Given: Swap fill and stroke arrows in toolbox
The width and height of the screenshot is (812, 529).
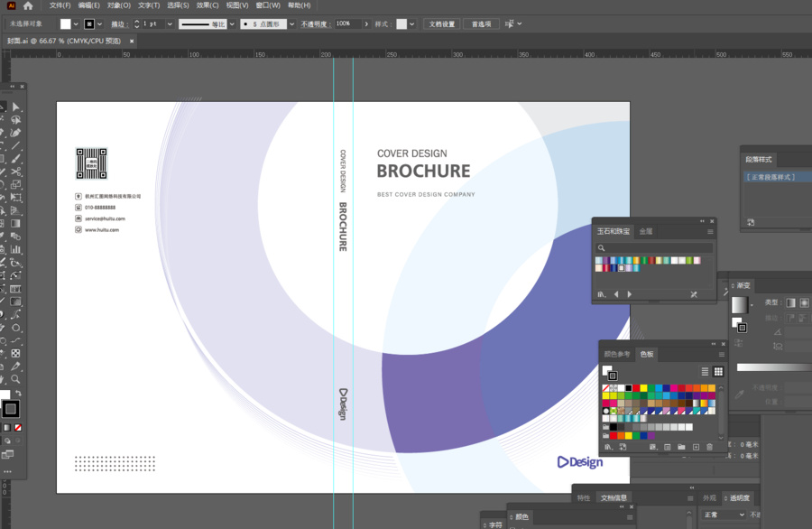Looking at the screenshot, I should 19,394.
